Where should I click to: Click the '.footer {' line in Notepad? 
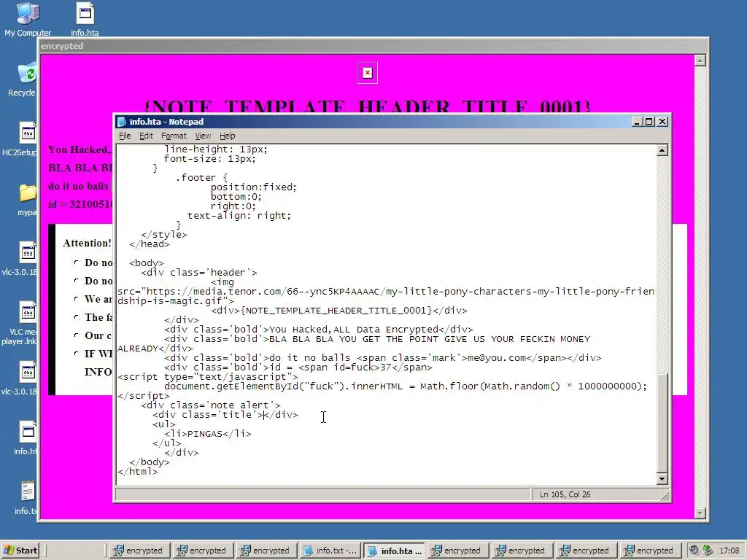point(201,178)
